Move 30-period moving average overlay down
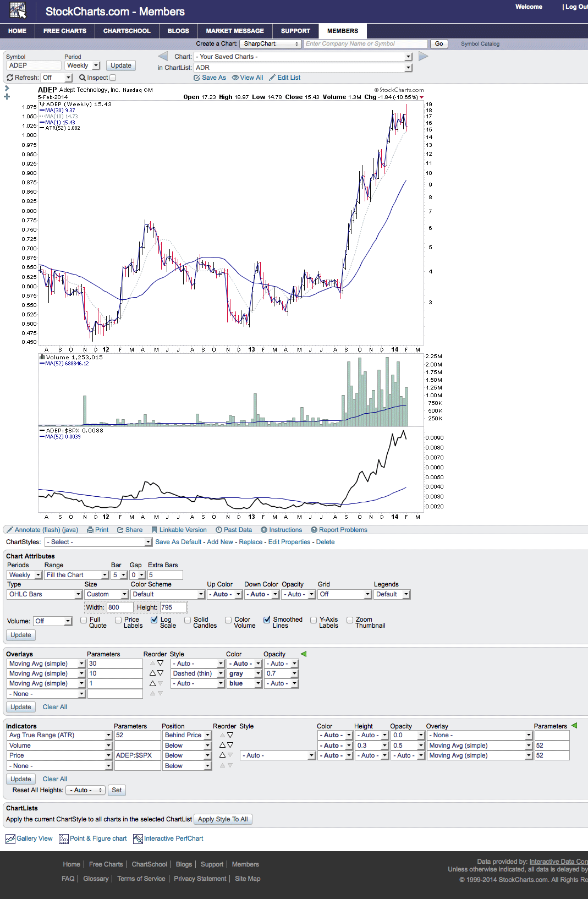588x899 pixels. click(x=161, y=663)
